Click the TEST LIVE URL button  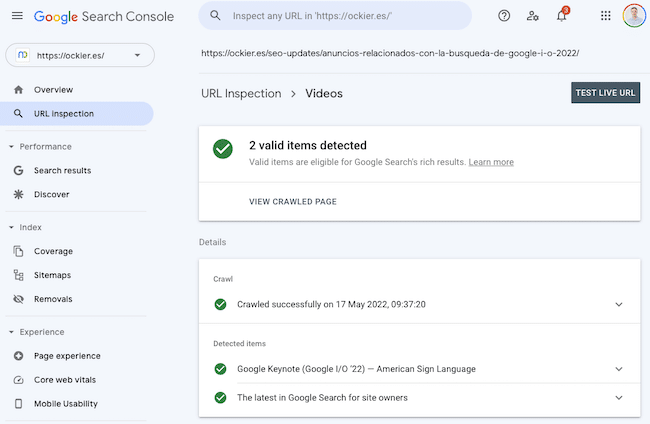point(605,92)
